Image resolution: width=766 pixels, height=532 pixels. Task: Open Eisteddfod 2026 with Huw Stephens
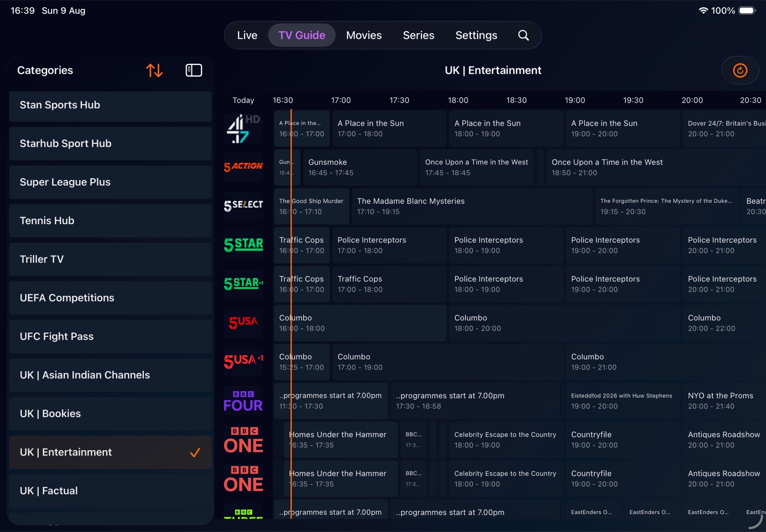[623, 400]
